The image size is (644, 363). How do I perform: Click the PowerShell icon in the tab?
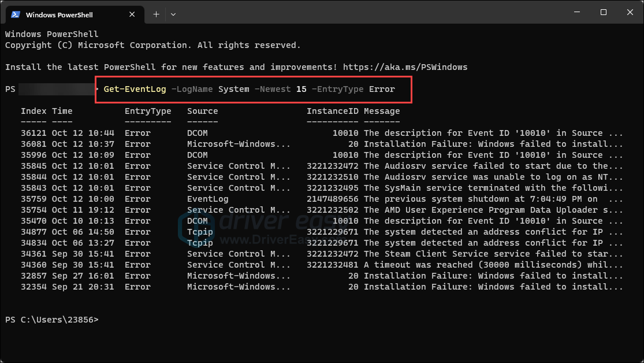[16, 14]
